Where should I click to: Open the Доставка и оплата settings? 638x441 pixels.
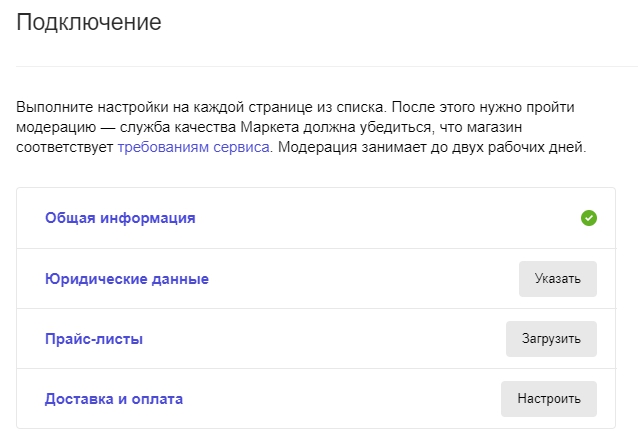pos(114,399)
